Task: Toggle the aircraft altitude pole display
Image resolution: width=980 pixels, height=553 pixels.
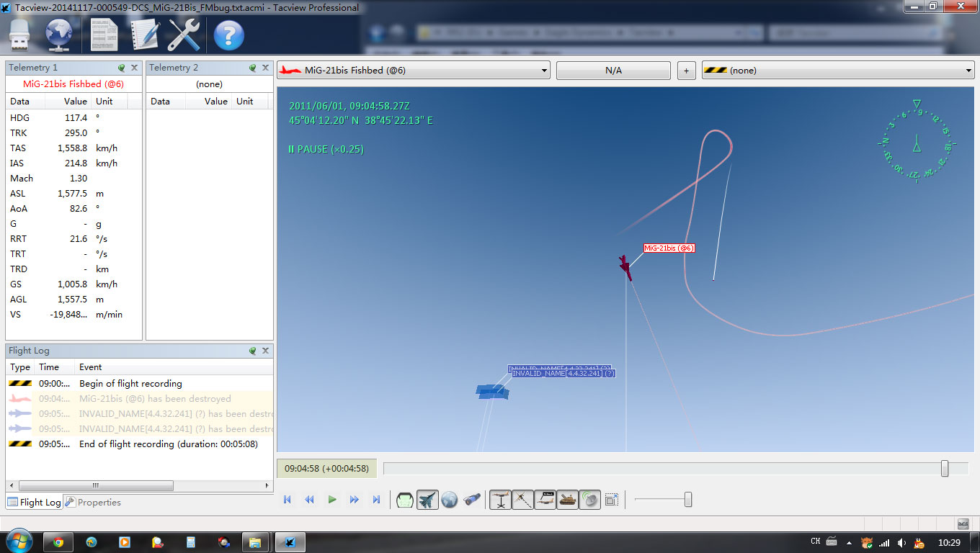Action: 500,500
